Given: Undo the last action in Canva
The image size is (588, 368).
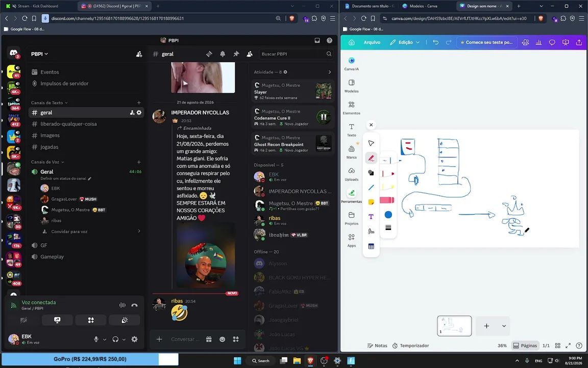Looking at the screenshot, I should pyautogui.click(x=435, y=42).
